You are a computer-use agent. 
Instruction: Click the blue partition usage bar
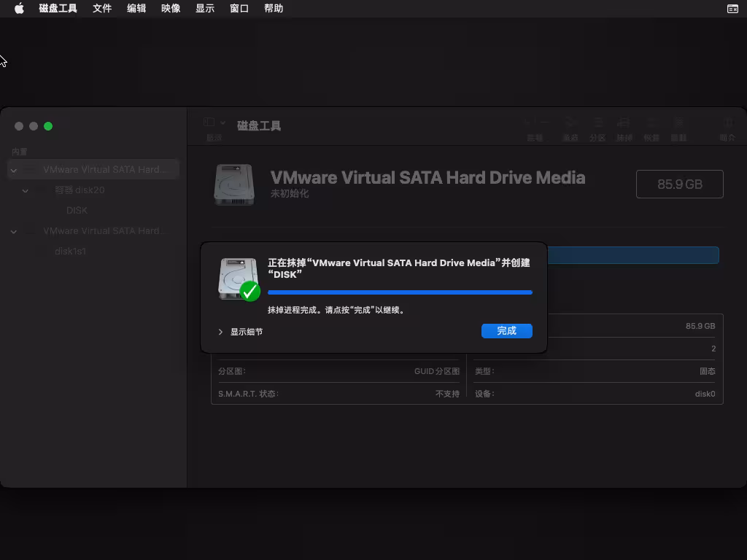[633, 255]
